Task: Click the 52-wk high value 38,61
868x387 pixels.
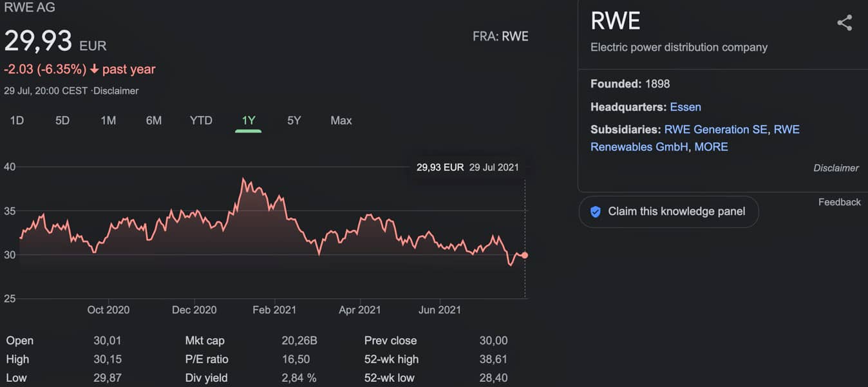Action: 493,359
